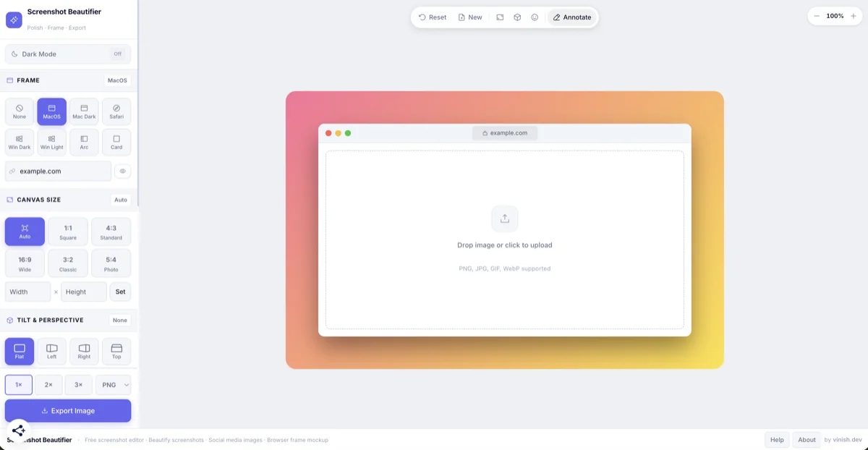
Task: Open the Help link in footer
Action: pyautogui.click(x=777, y=440)
